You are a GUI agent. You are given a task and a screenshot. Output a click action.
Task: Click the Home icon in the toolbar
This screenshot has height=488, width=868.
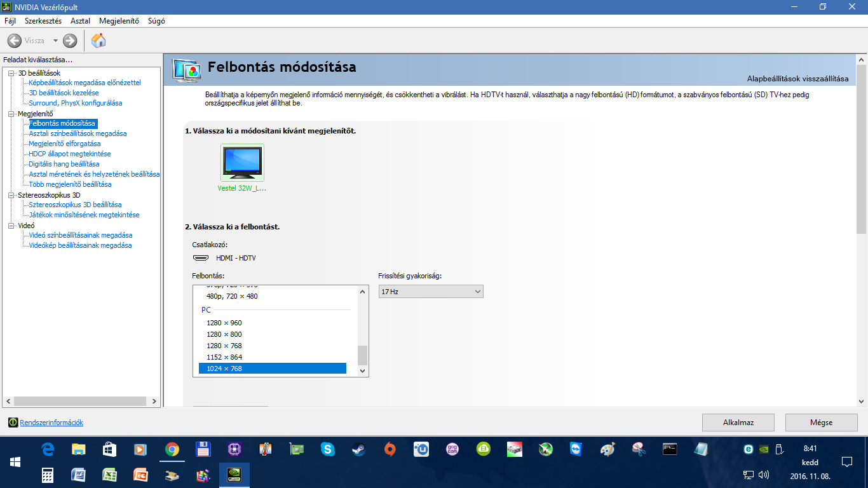98,41
